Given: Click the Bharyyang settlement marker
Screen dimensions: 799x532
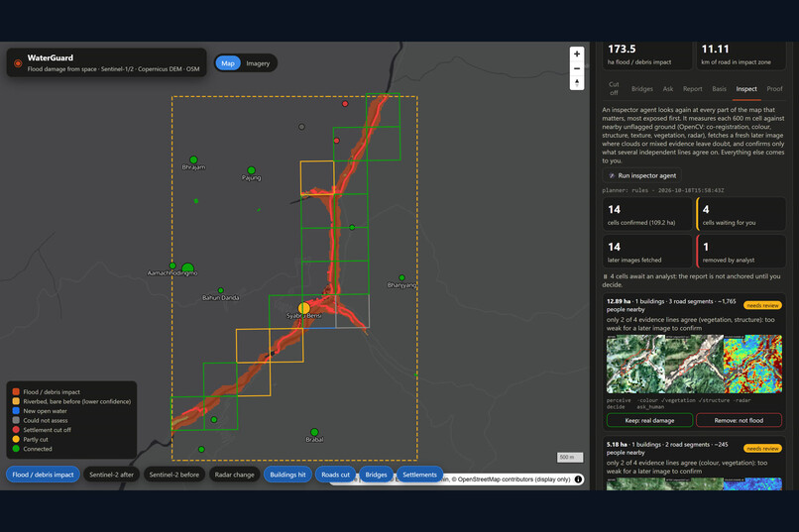Looking at the screenshot, I should tap(402, 277).
